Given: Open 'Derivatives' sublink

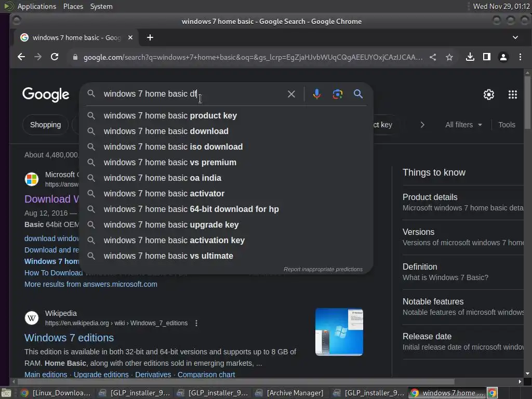Looking at the screenshot, I should 153,375.
